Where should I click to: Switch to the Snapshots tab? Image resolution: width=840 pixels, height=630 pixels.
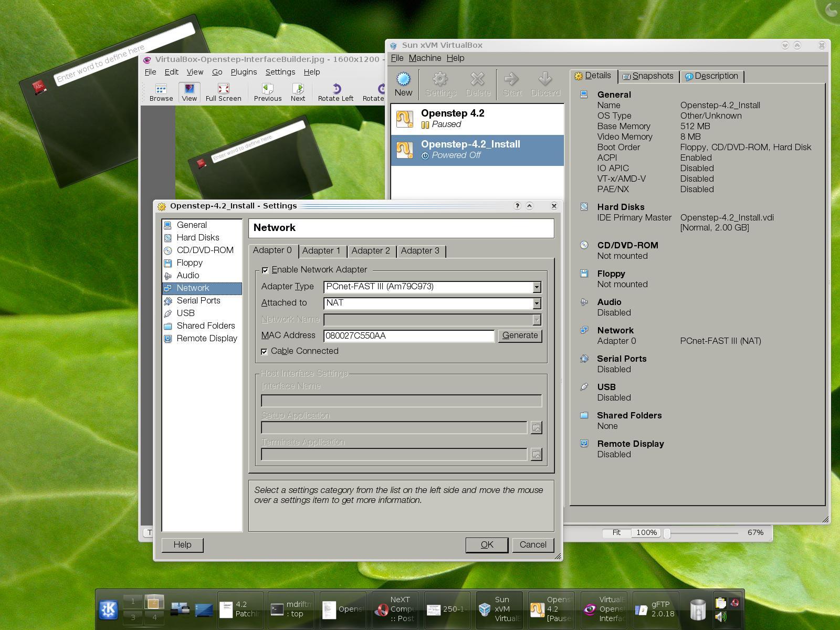[649, 76]
